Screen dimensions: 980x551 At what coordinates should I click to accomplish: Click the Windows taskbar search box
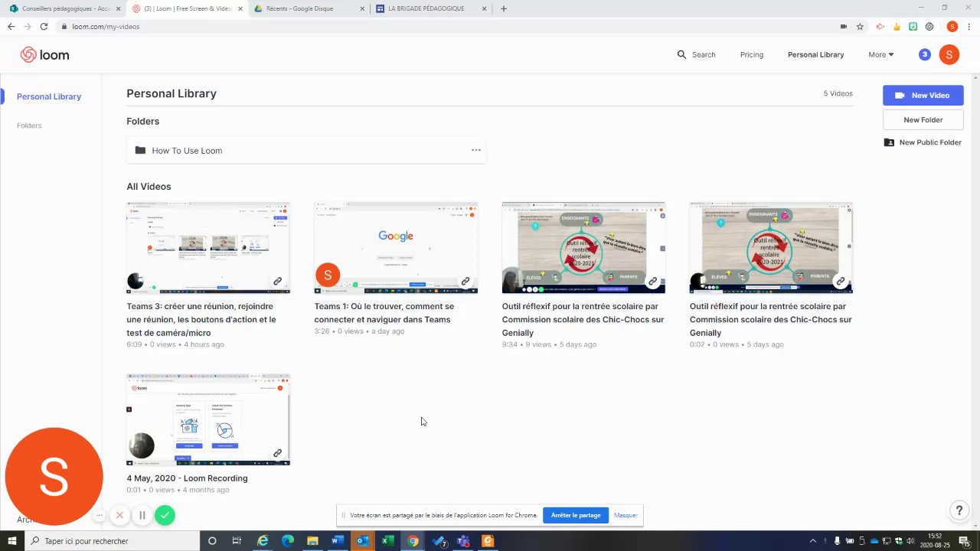tap(113, 541)
